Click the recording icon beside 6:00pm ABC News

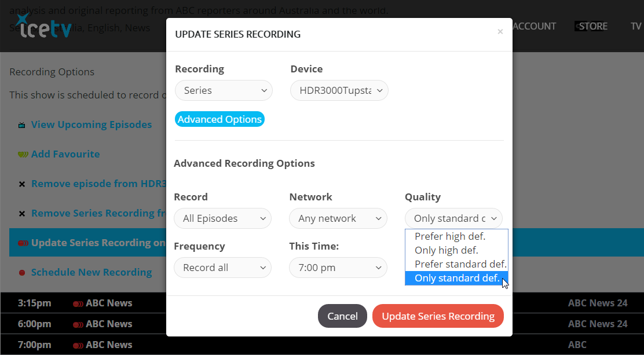tap(78, 324)
